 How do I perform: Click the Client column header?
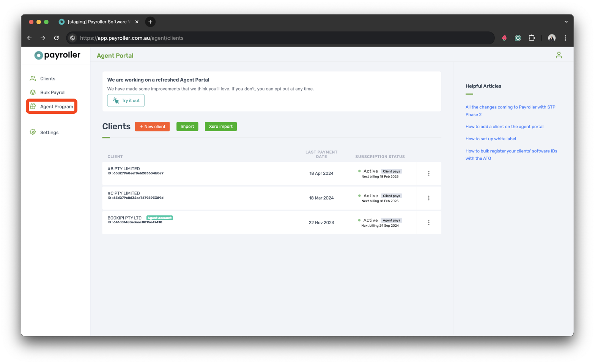pyautogui.click(x=115, y=157)
